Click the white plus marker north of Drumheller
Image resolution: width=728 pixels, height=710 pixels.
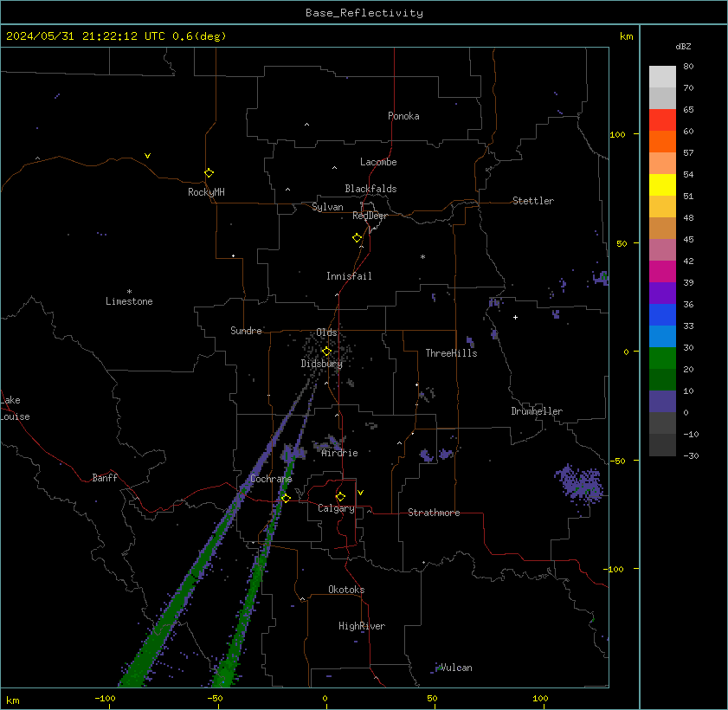(x=515, y=318)
